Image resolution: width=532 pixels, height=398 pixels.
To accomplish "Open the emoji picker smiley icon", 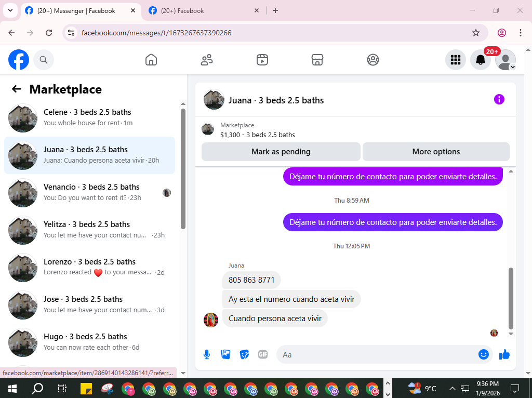I will [484, 354].
